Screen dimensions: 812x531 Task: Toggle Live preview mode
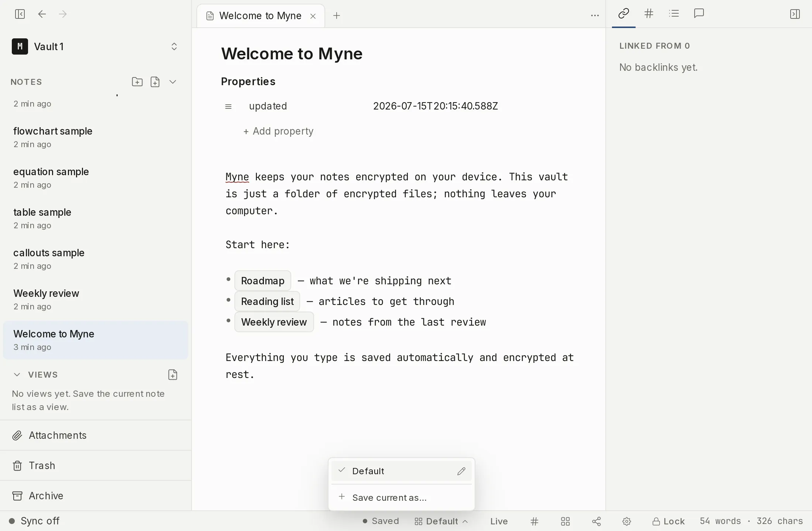click(x=499, y=521)
